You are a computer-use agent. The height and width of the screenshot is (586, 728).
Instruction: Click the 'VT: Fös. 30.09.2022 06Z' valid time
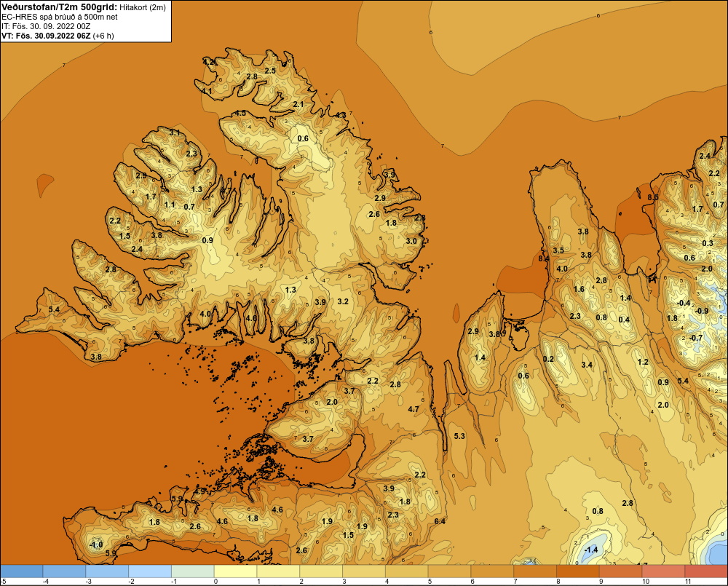click(x=46, y=36)
